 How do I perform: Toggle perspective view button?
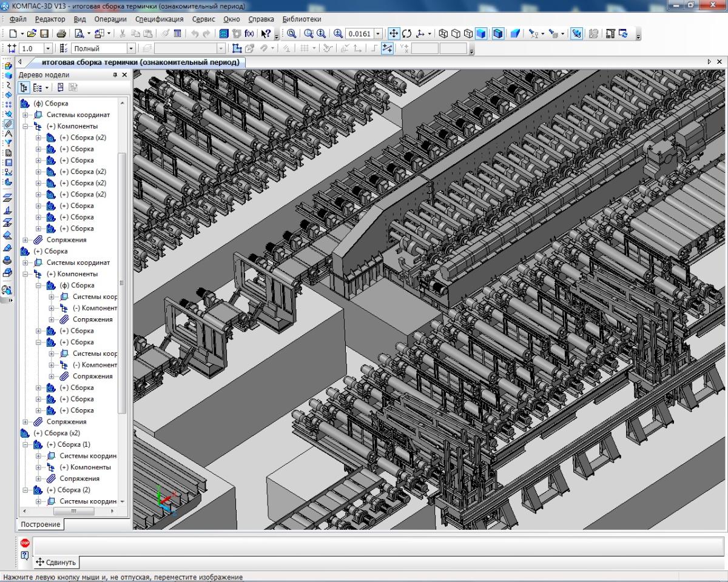(x=514, y=34)
